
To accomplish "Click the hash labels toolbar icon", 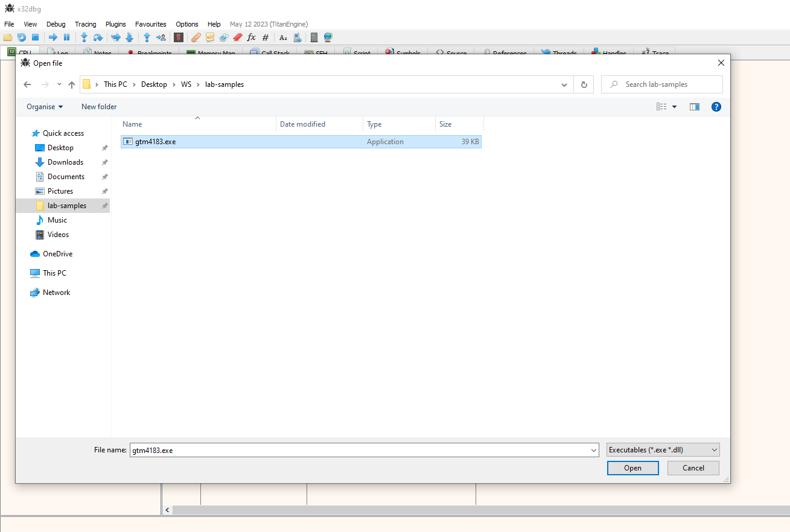I will (266, 37).
